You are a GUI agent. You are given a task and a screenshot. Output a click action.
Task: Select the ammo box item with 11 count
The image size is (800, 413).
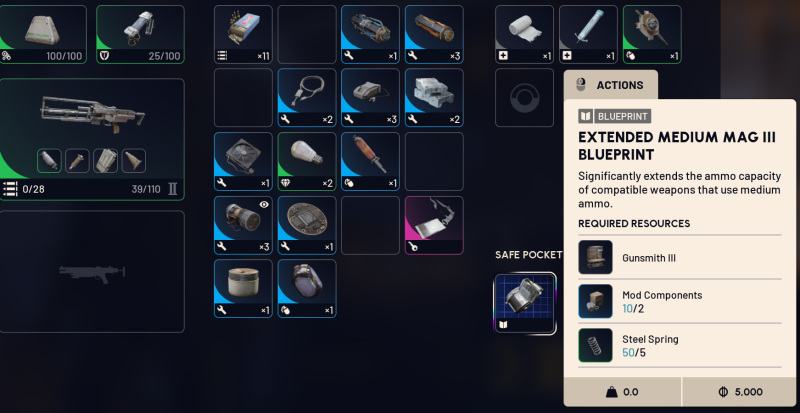(x=243, y=34)
